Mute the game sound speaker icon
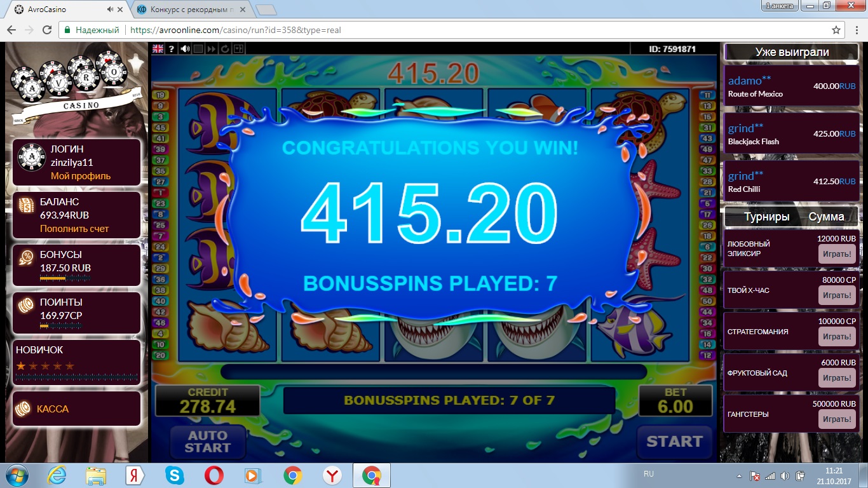Screen dimensions: 868x488 [185, 49]
